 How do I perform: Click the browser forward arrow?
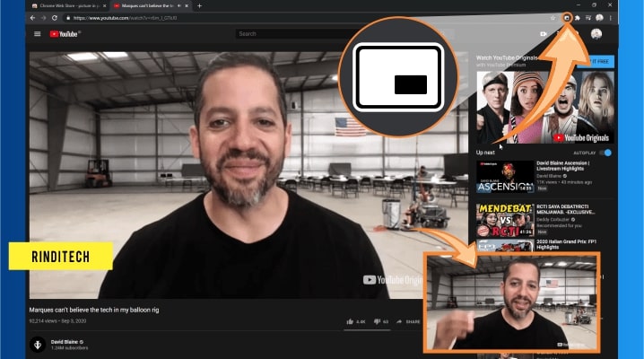click(44, 18)
